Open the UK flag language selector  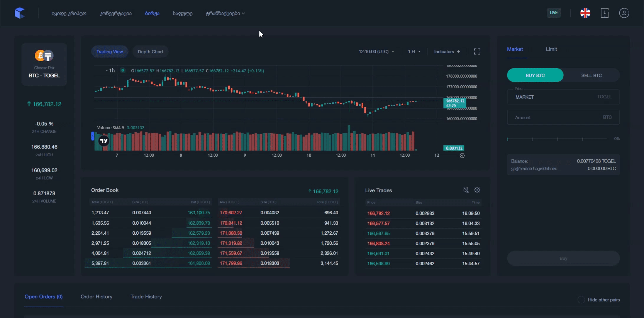(x=585, y=13)
